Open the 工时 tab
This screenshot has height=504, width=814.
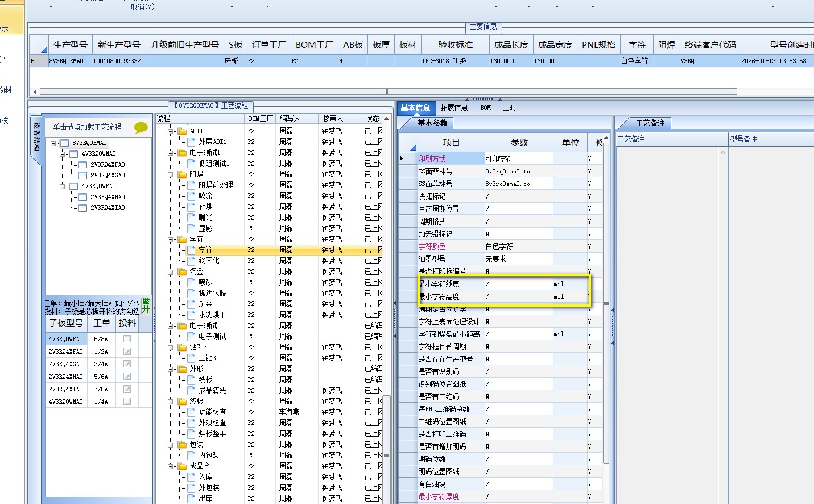click(x=510, y=108)
